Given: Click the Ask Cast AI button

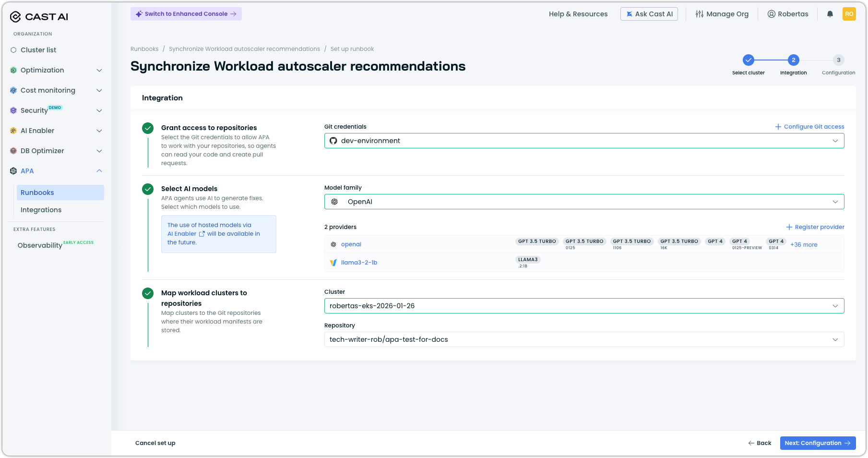Looking at the screenshot, I should point(649,14).
